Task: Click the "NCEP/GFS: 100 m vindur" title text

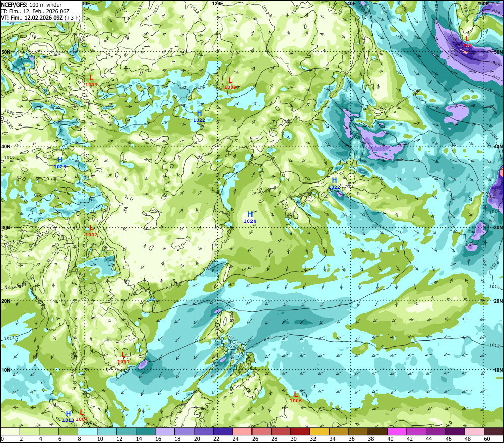Action: pos(31,5)
